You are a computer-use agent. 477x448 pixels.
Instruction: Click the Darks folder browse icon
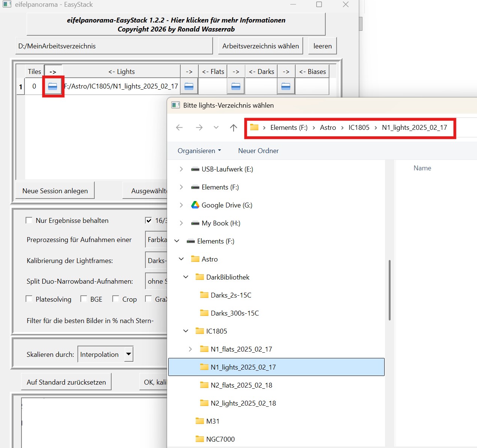[x=236, y=86]
